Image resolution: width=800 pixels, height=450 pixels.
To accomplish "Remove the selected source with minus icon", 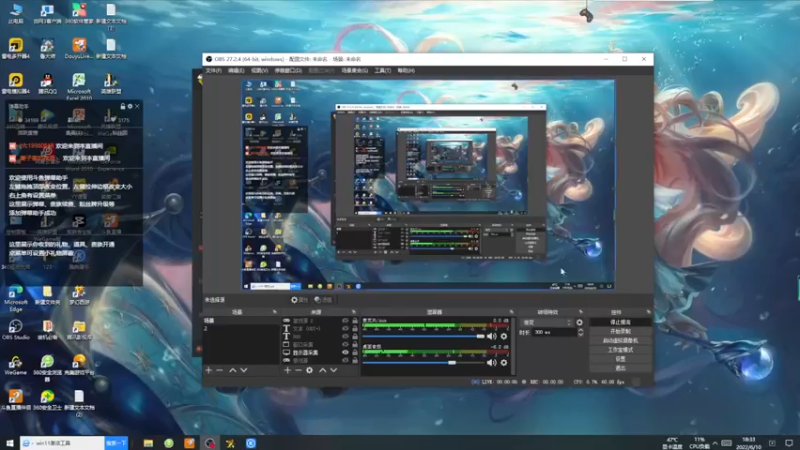I will (x=298, y=370).
